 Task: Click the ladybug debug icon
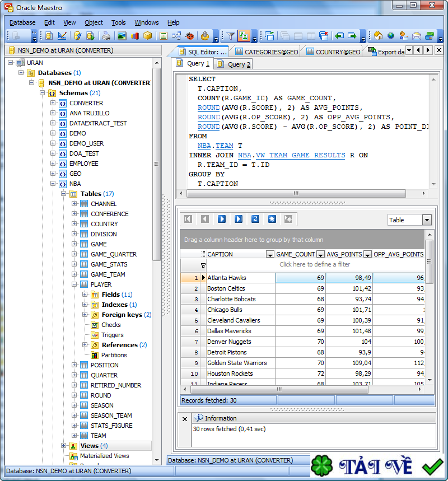click(190, 36)
